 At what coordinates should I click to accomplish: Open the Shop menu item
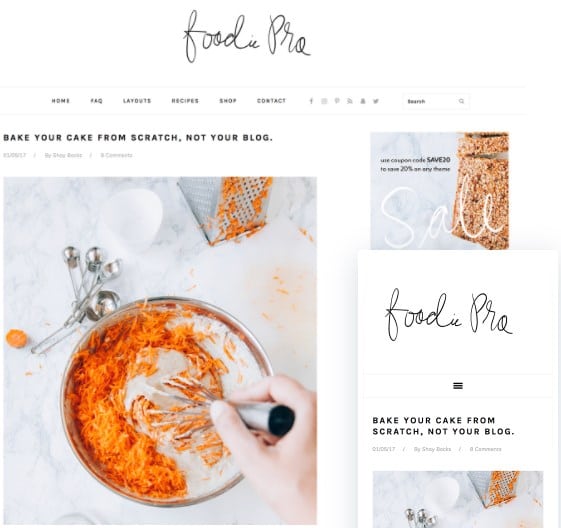pos(228,101)
